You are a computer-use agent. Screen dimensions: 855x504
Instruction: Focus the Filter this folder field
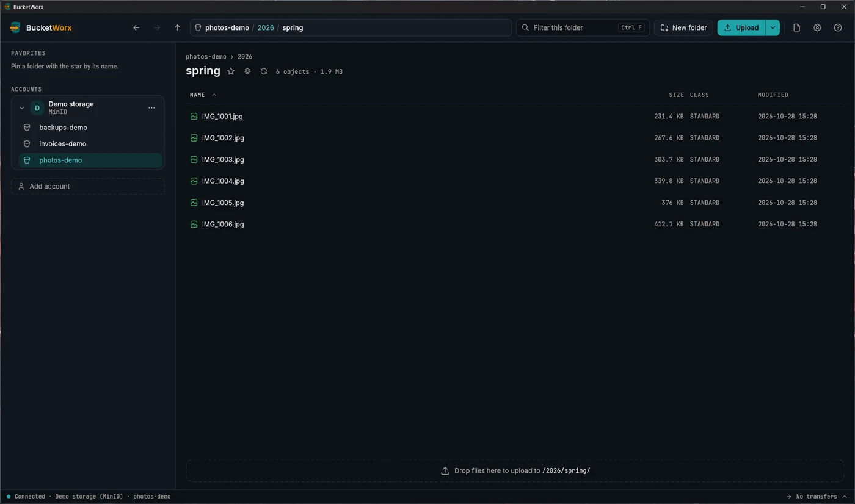583,27
